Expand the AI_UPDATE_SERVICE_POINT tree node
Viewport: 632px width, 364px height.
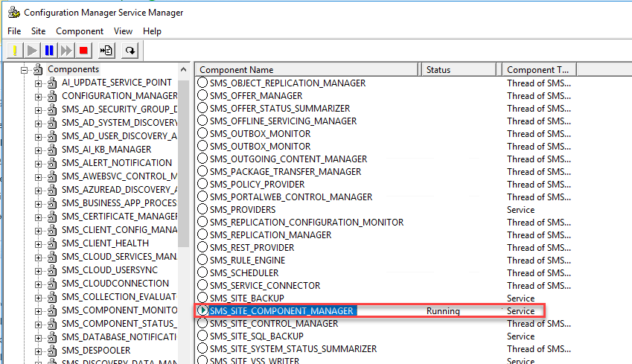(39, 83)
